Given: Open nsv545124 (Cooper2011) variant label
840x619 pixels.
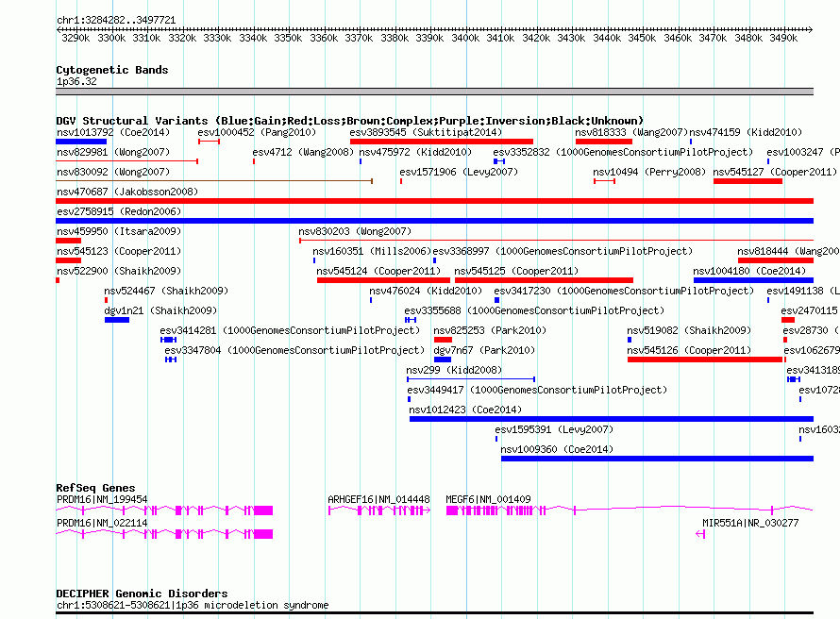Looking at the screenshot, I should point(378,271).
